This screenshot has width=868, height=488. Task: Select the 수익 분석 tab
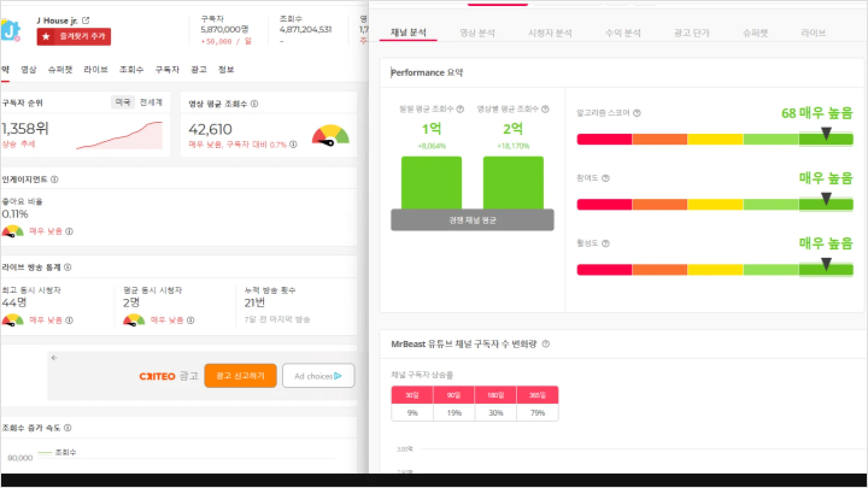pos(623,33)
